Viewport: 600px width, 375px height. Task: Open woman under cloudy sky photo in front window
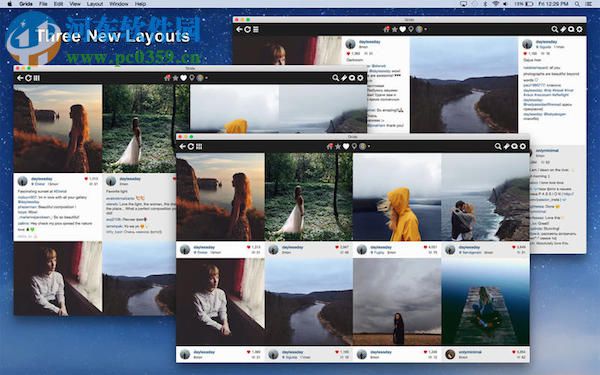pyautogui.click(x=397, y=302)
